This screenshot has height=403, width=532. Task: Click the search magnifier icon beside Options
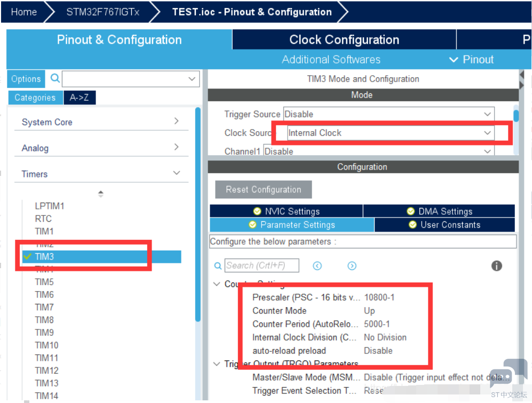pos(55,78)
